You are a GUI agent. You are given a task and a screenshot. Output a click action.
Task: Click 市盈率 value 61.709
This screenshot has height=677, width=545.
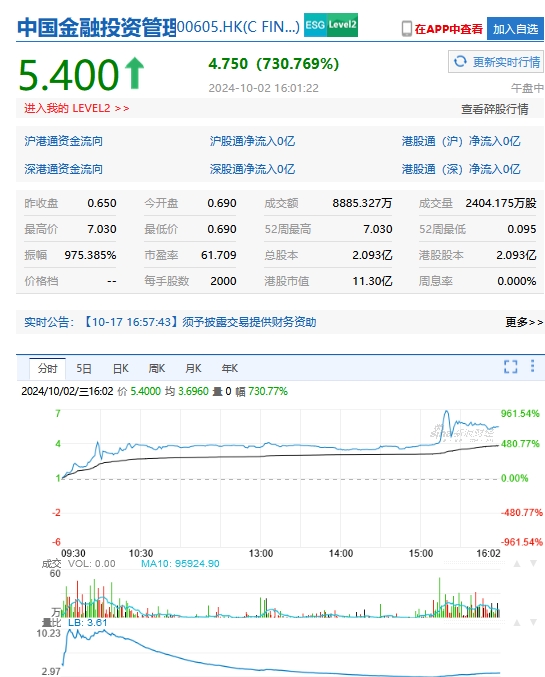click(219, 255)
